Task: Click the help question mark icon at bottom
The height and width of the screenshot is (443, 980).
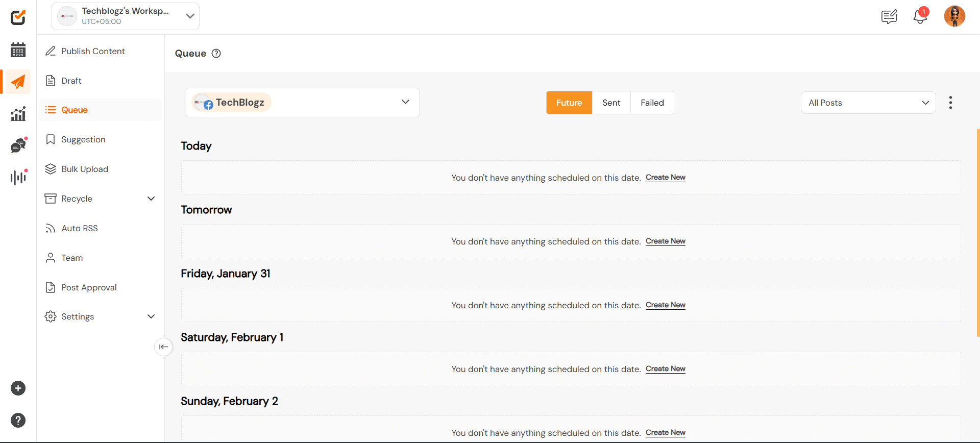Action: [18, 420]
